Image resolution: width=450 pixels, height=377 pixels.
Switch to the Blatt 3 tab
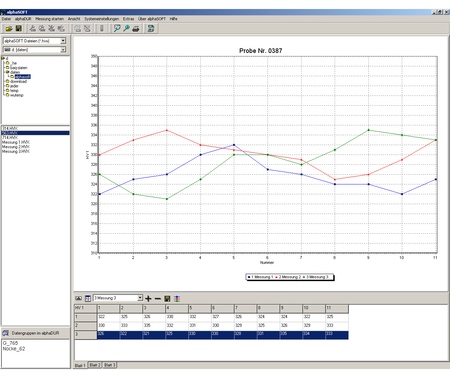tap(110, 365)
